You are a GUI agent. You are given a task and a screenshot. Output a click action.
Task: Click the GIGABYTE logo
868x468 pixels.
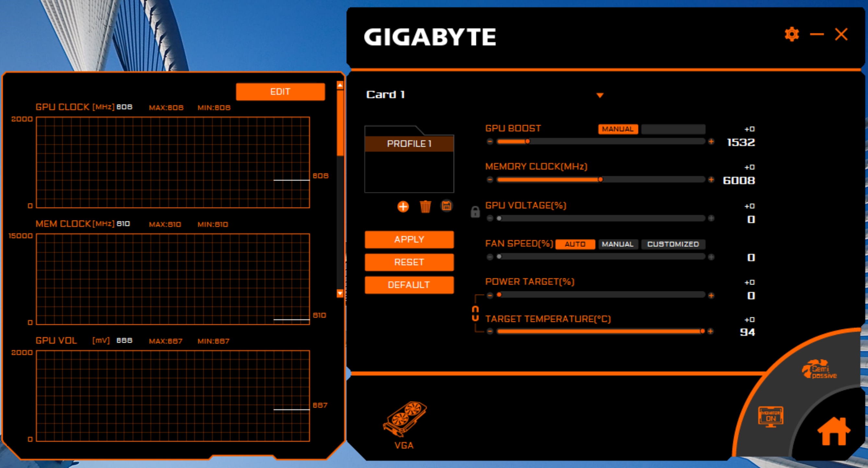point(430,37)
